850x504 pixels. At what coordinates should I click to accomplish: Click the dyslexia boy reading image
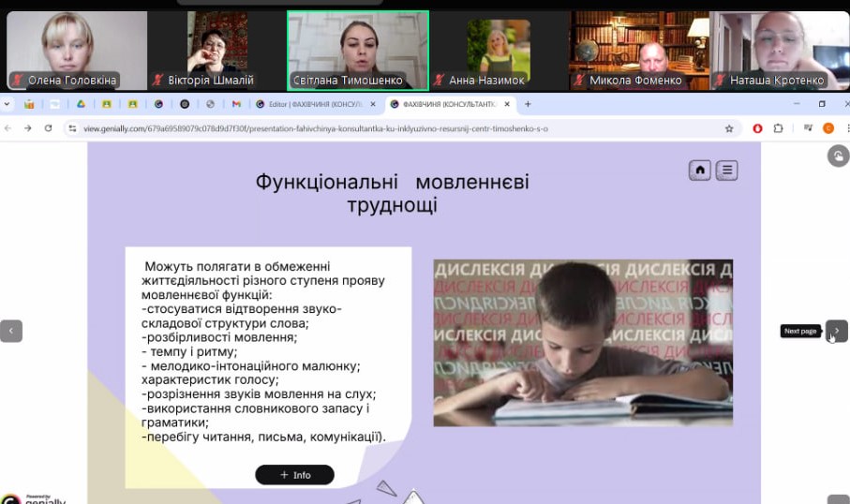pyautogui.click(x=583, y=343)
